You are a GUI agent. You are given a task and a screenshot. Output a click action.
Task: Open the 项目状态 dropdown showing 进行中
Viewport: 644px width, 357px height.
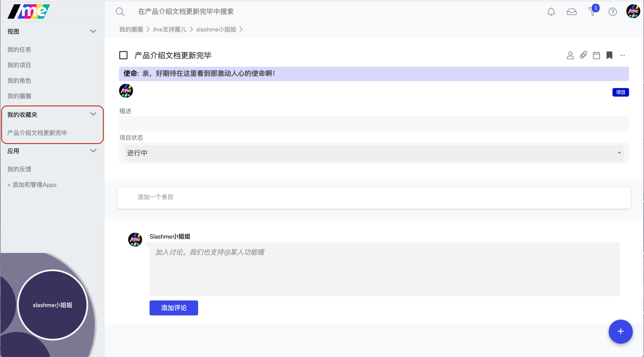click(x=374, y=153)
